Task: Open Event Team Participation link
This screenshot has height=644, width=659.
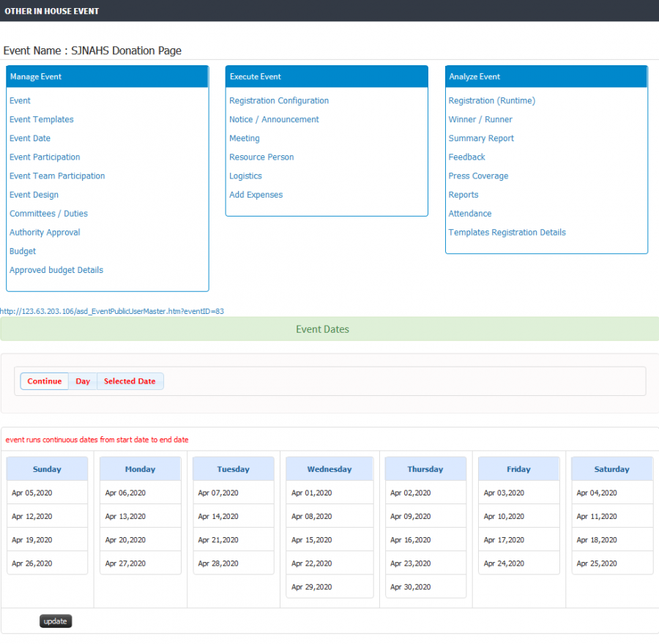Action: 57,176
